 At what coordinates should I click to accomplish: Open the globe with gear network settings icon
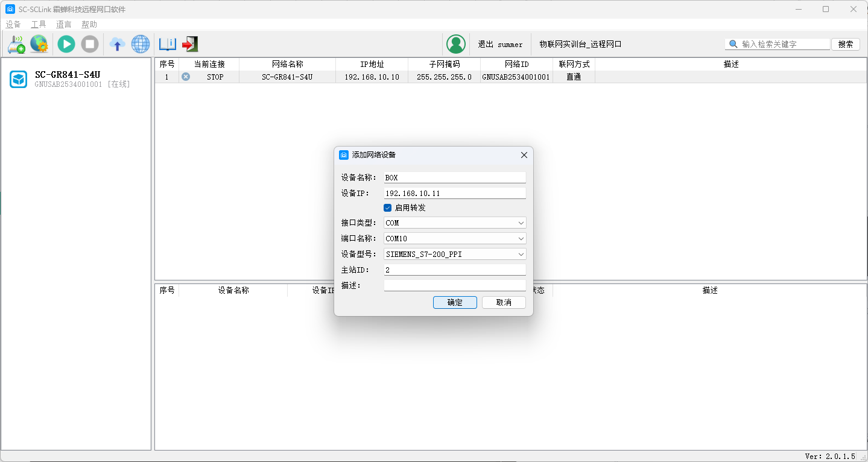39,44
